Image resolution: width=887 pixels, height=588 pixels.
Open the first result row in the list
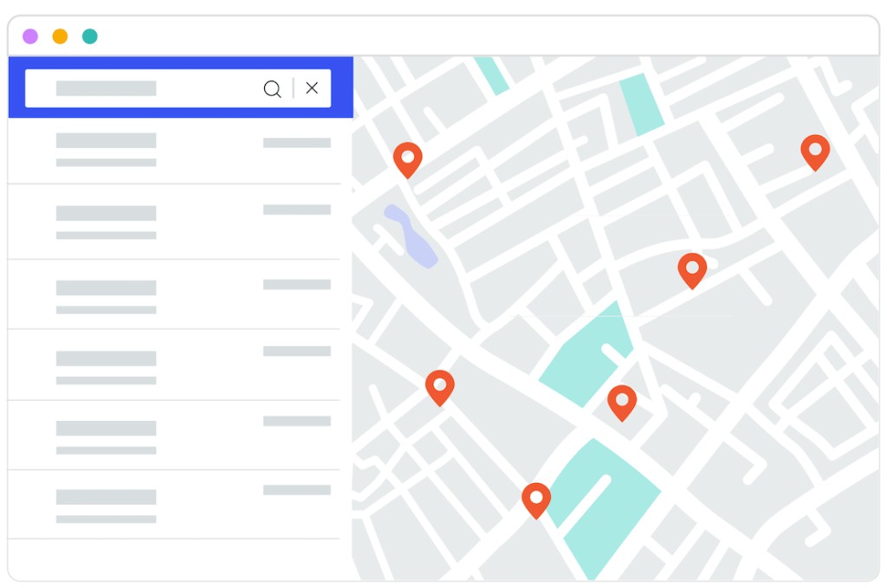(174, 151)
